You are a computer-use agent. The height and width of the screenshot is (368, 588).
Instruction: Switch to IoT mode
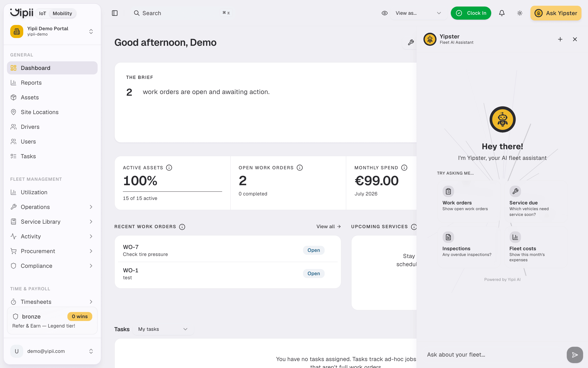coord(42,13)
